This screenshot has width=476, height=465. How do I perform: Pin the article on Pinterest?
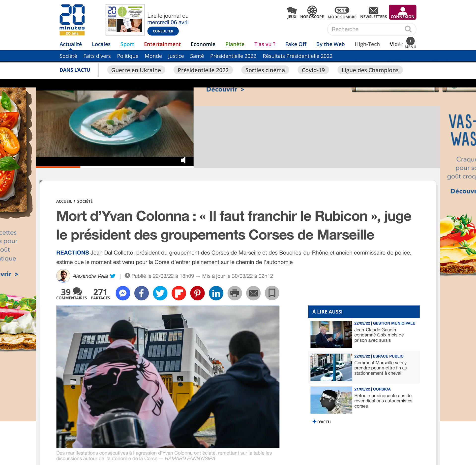pos(197,293)
